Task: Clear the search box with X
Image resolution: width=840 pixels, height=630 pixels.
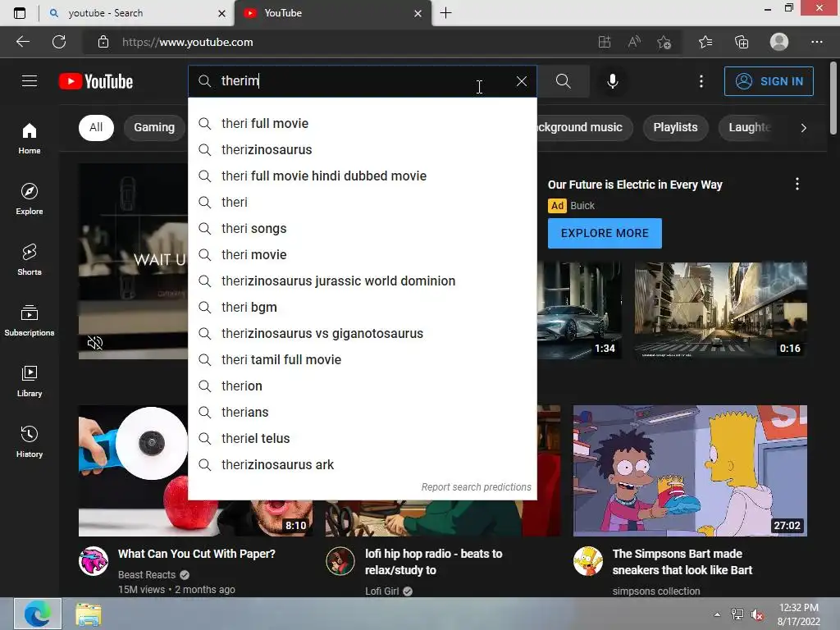Action: pyautogui.click(x=521, y=81)
